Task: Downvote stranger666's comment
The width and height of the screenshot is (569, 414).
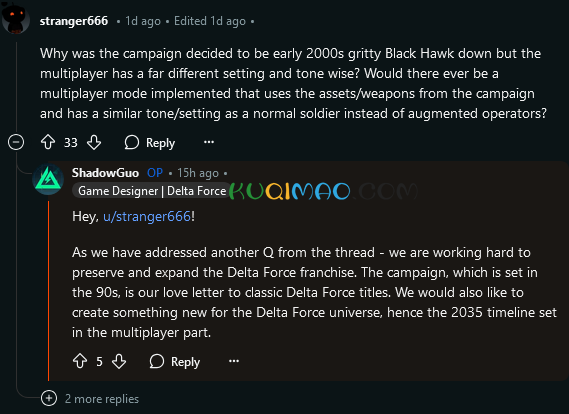Action: point(94,142)
